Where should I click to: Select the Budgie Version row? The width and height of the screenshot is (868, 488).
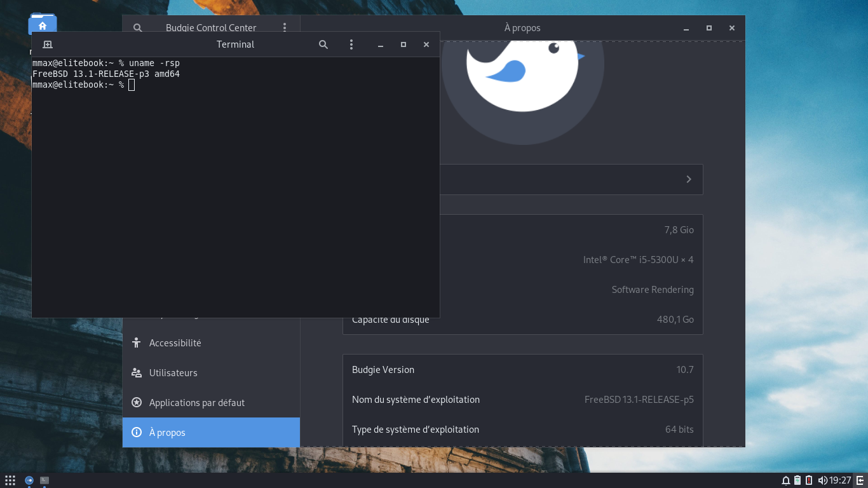click(x=523, y=370)
